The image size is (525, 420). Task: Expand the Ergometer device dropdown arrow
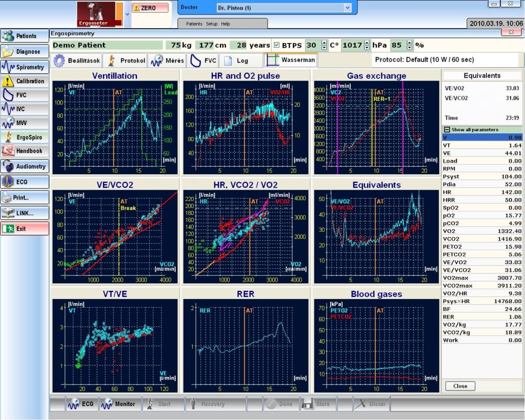tap(127, 14)
